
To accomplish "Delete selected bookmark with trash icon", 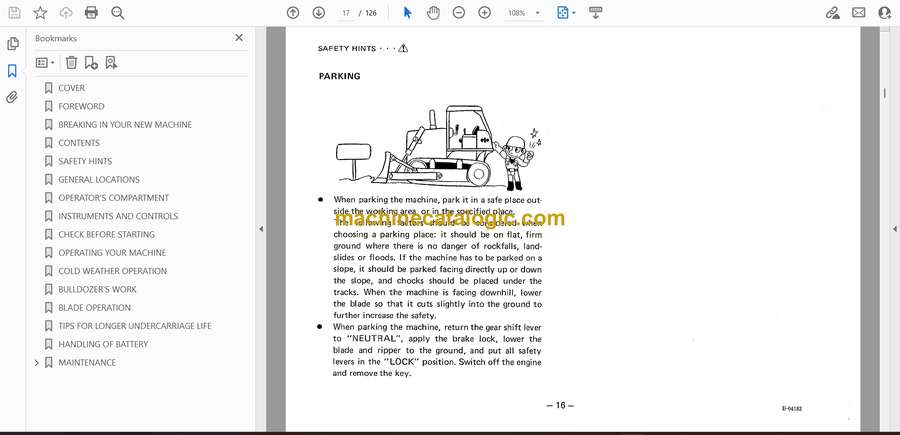I will click(71, 63).
